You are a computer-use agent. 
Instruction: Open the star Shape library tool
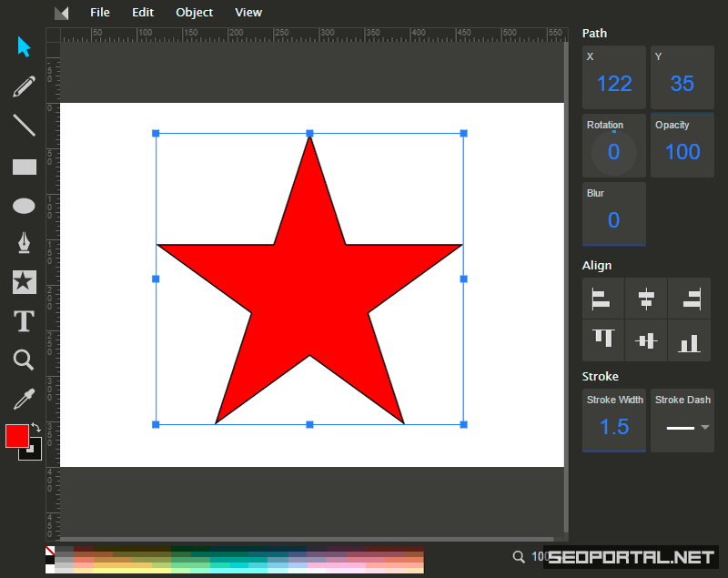[24, 282]
